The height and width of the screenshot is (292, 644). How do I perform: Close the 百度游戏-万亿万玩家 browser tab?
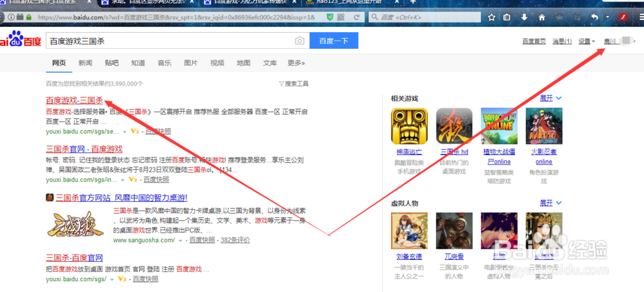point(294,2)
